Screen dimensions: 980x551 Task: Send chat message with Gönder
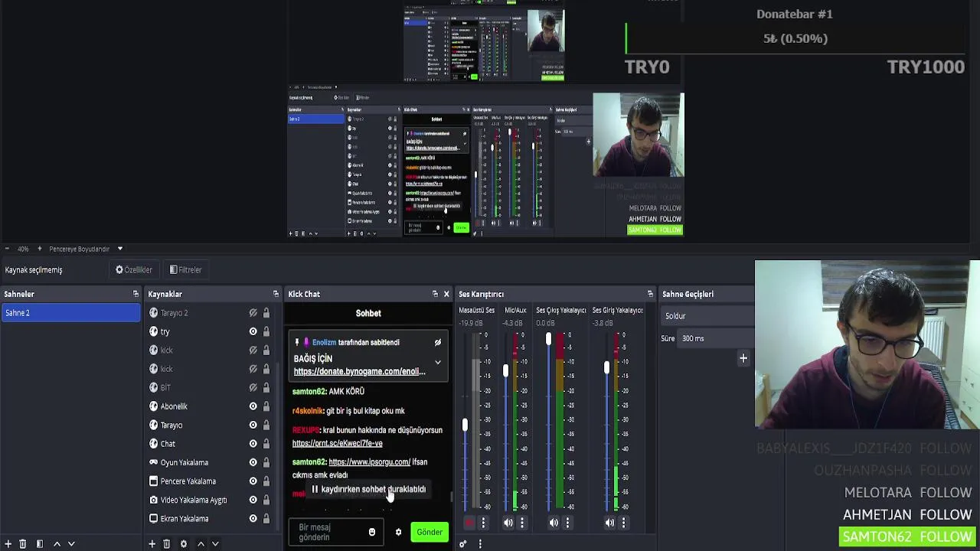coord(430,532)
